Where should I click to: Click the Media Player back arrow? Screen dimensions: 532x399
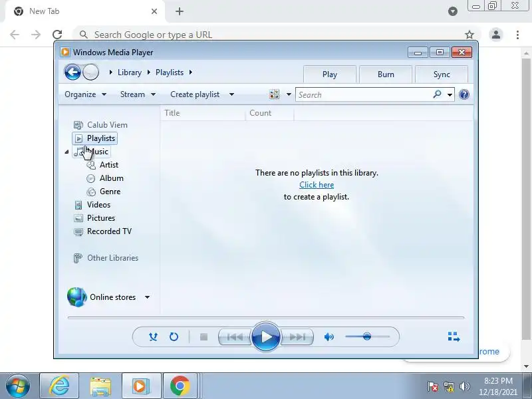[72, 72]
